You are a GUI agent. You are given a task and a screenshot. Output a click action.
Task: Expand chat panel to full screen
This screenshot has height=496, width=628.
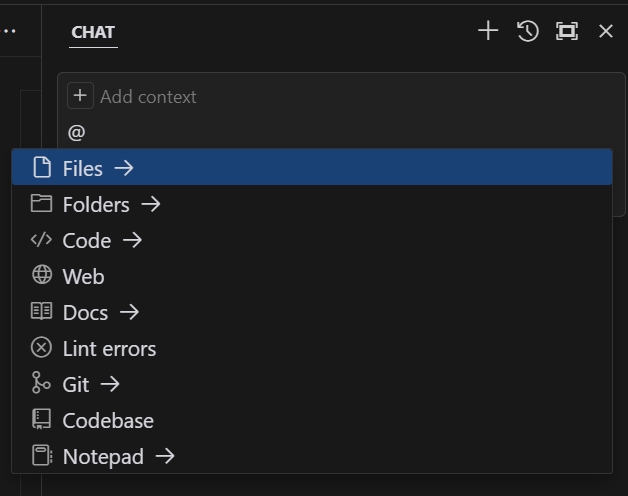pos(567,31)
